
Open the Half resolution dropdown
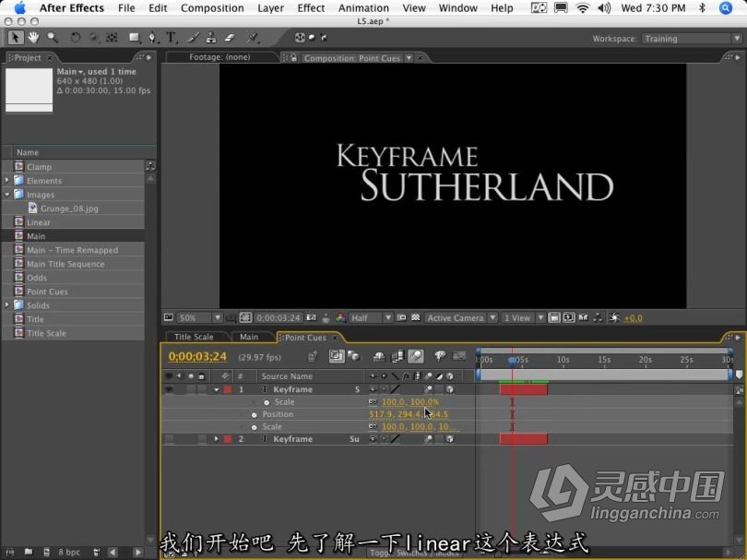[x=371, y=318]
